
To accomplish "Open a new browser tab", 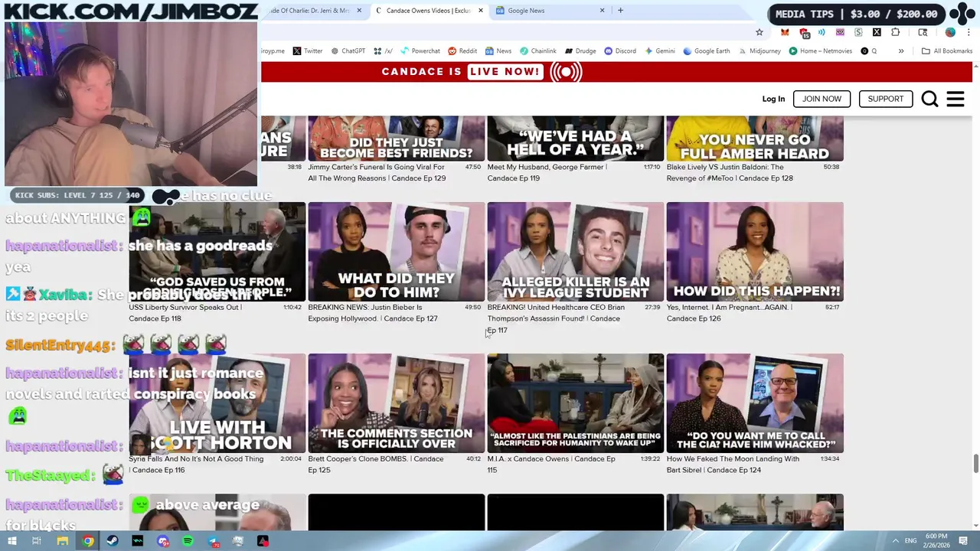I will [620, 11].
